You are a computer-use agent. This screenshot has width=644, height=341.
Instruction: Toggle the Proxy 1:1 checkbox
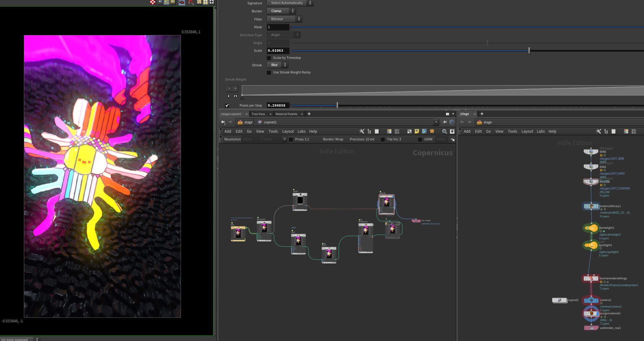(291, 139)
